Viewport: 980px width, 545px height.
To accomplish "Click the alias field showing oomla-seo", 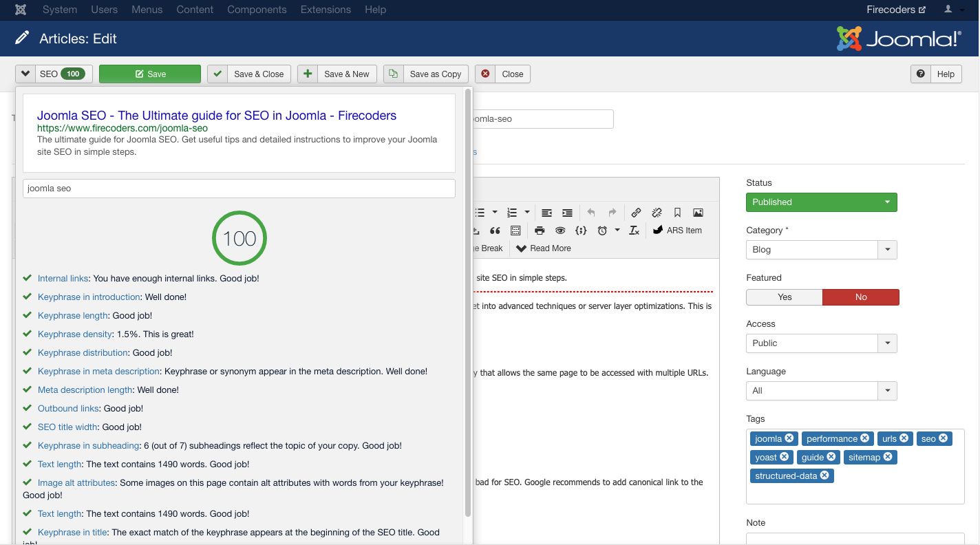I will (542, 119).
